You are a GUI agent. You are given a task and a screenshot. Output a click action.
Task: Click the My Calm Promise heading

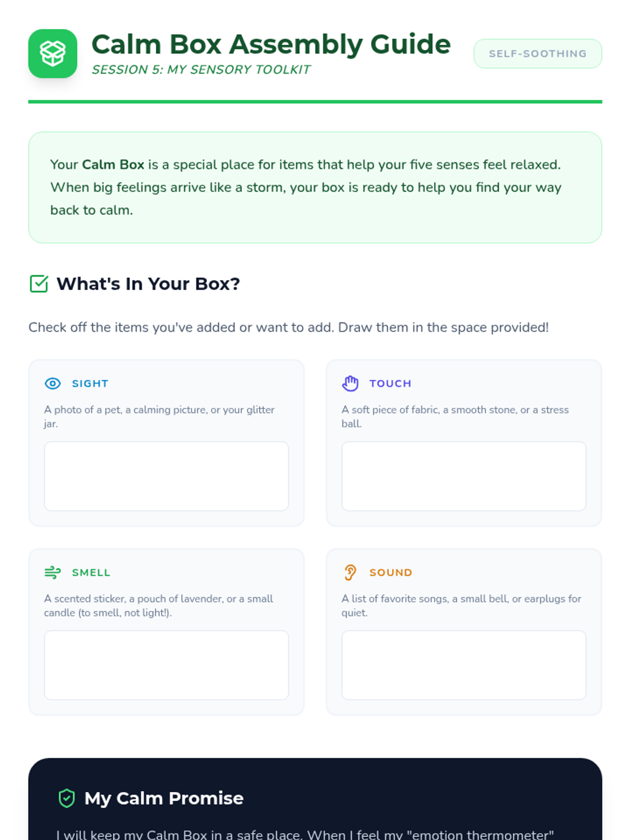[x=164, y=799]
